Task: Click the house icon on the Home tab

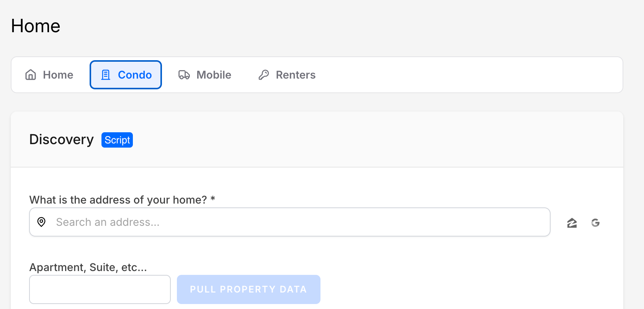Action: tap(31, 75)
